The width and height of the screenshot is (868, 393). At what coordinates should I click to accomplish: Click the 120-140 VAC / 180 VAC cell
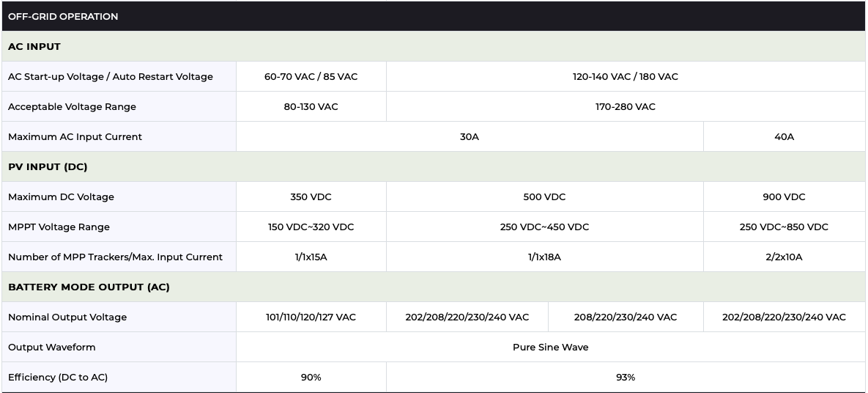click(x=625, y=76)
